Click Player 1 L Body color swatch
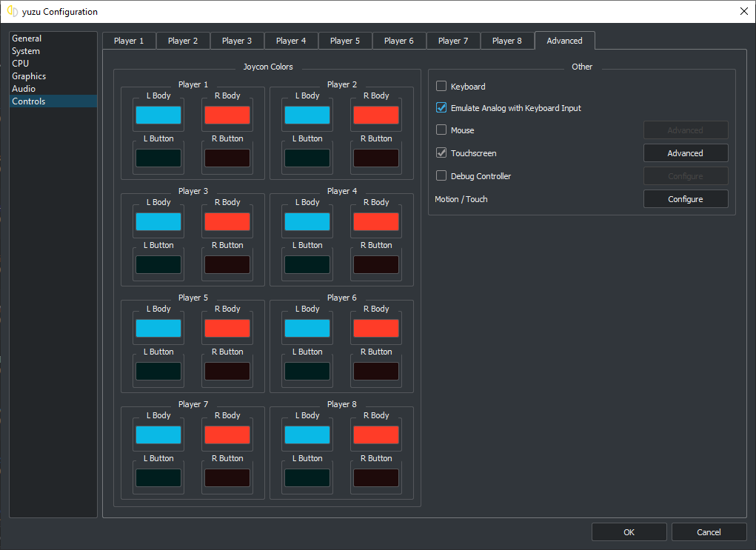Image resolution: width=756 pixels, height=550 pixels. [158, 115]
